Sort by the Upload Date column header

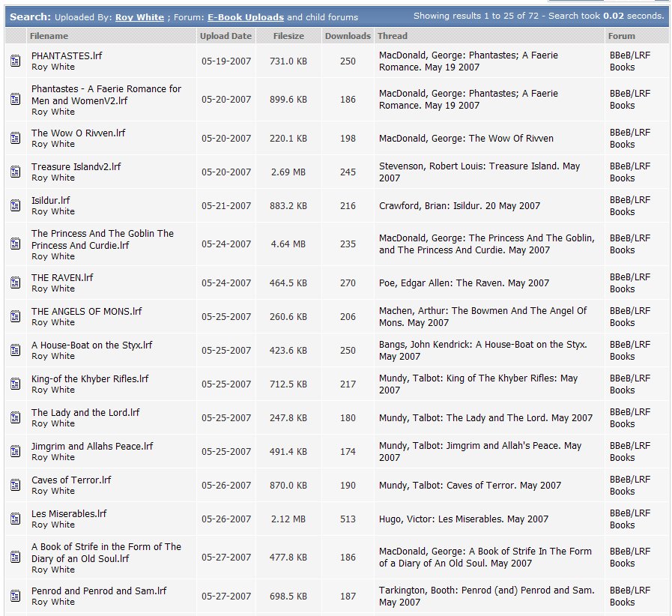tap(225, 36)
